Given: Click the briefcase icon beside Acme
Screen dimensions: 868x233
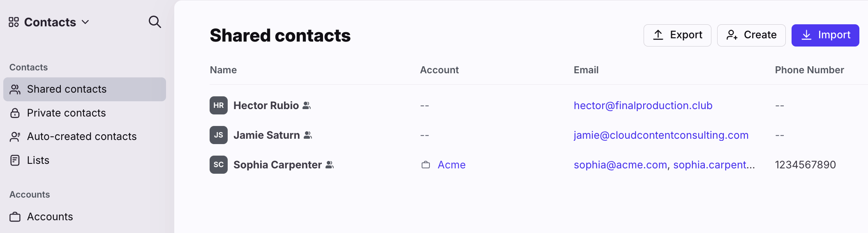Looking at the screenshot, I should 426,165.
